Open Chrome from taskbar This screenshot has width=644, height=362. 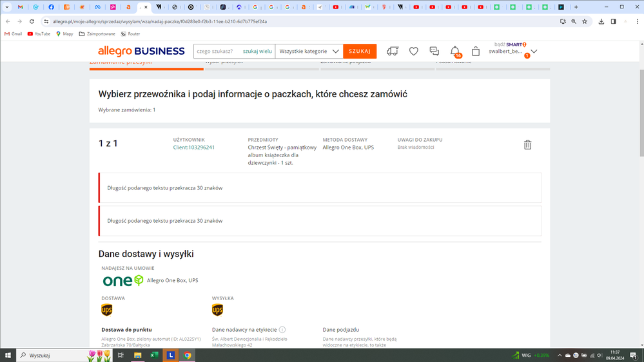[x=188, y=356]
